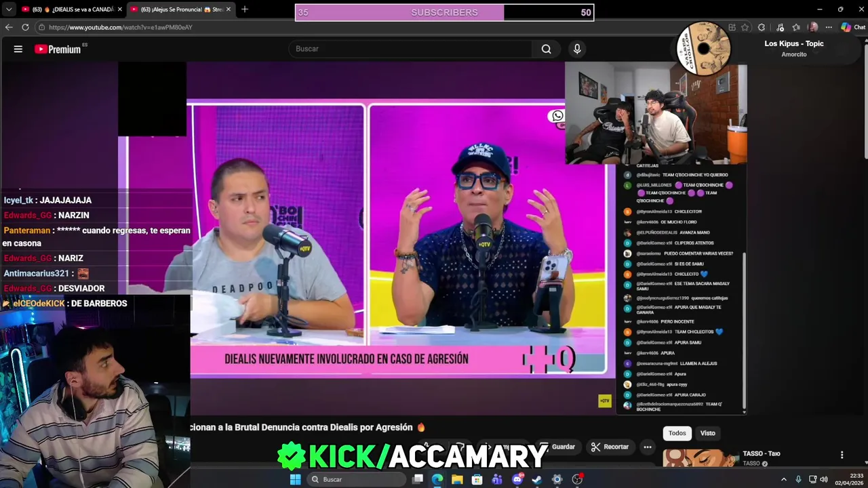The height and width of the screenshot is (488, 868).
Task: Click the Recortar clip button
Action: (610, 447)
